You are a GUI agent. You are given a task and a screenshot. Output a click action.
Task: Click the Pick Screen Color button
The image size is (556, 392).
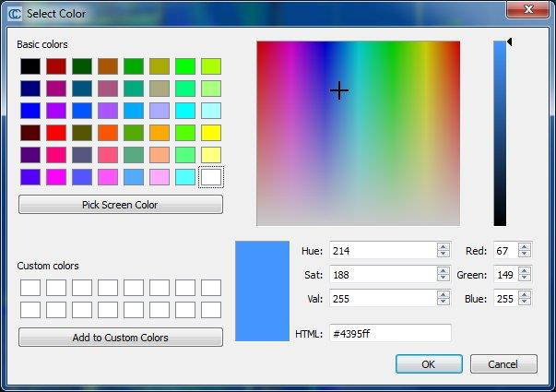coord(121,205)
